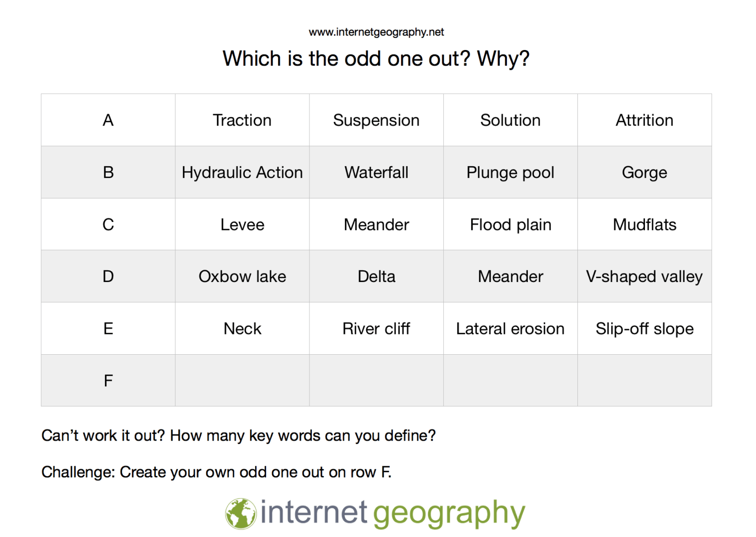756x537 pixels.
Task: Open the www.internetgeography.net link
Action: tap(376, 32)
